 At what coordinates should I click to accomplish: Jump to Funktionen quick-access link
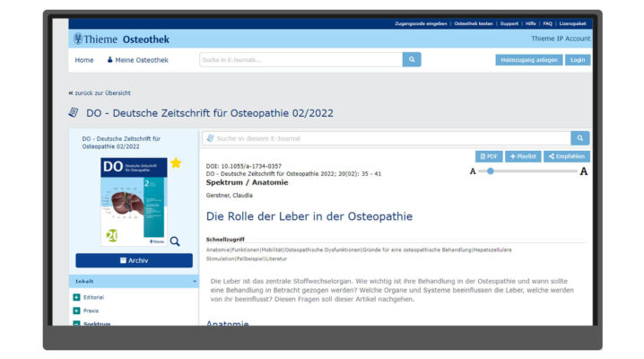pyautogui.click(x=245, y=250)
